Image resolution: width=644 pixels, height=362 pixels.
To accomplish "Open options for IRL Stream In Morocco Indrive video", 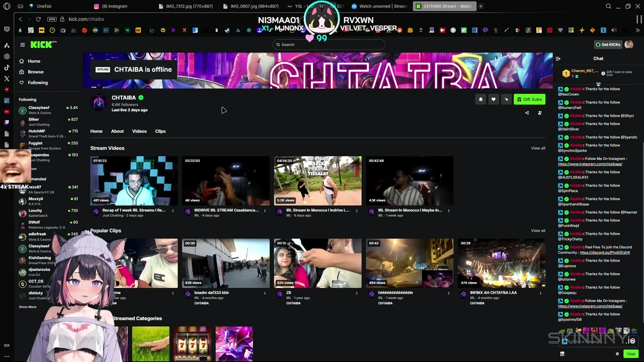I will (x=357, y=211).
